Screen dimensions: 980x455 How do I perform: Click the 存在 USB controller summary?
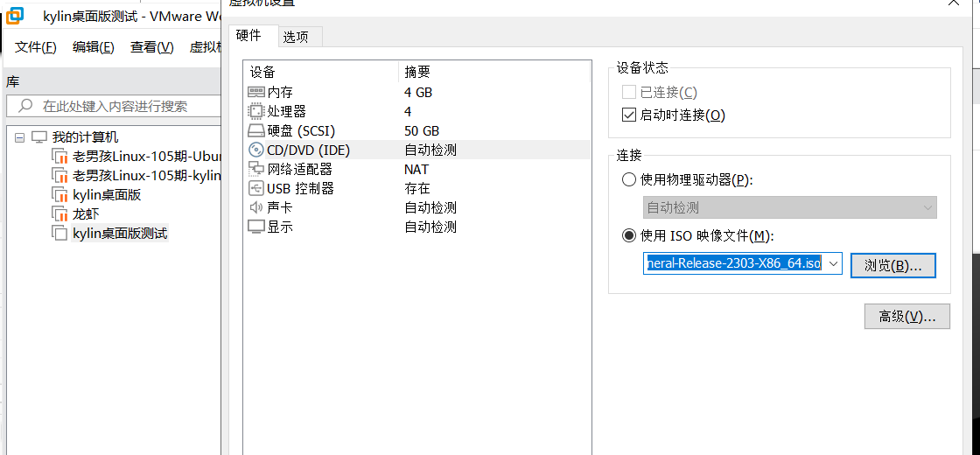(416, 188)
